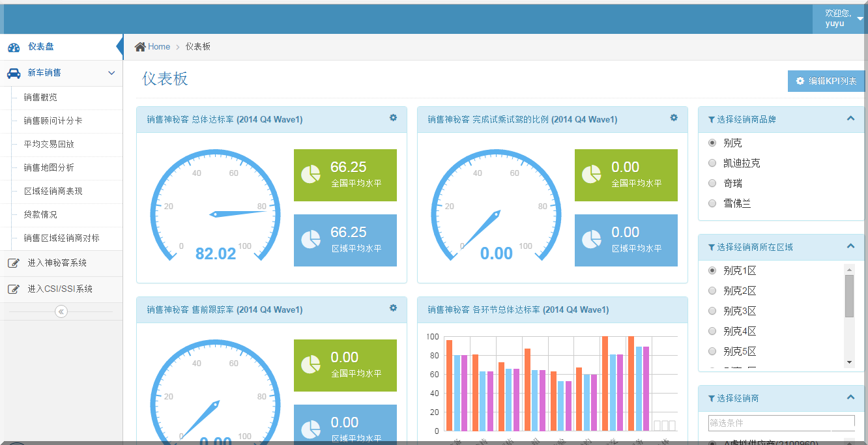Click the car icon for 新车销售
868x445 pixels.
tap(14, 73)
